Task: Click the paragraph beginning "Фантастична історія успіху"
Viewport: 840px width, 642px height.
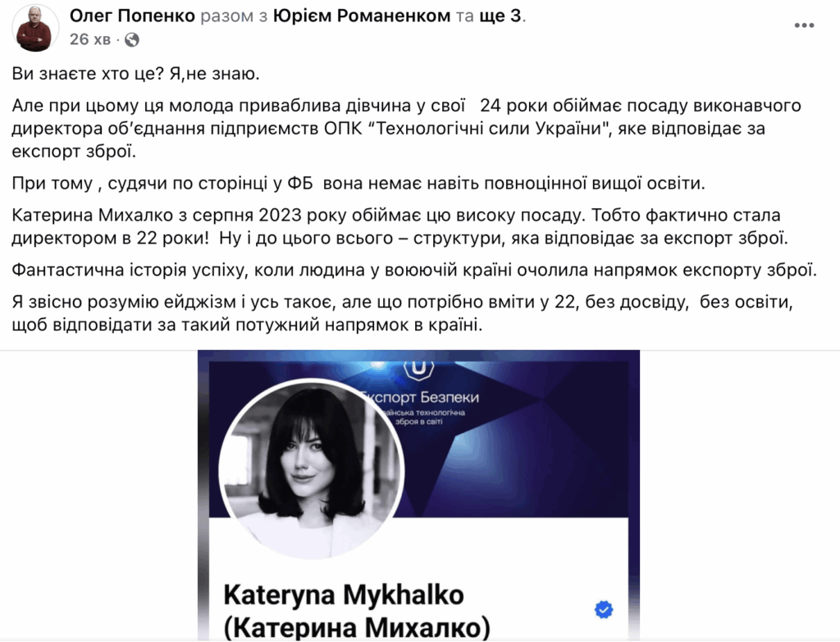Action: click(414, 270)
